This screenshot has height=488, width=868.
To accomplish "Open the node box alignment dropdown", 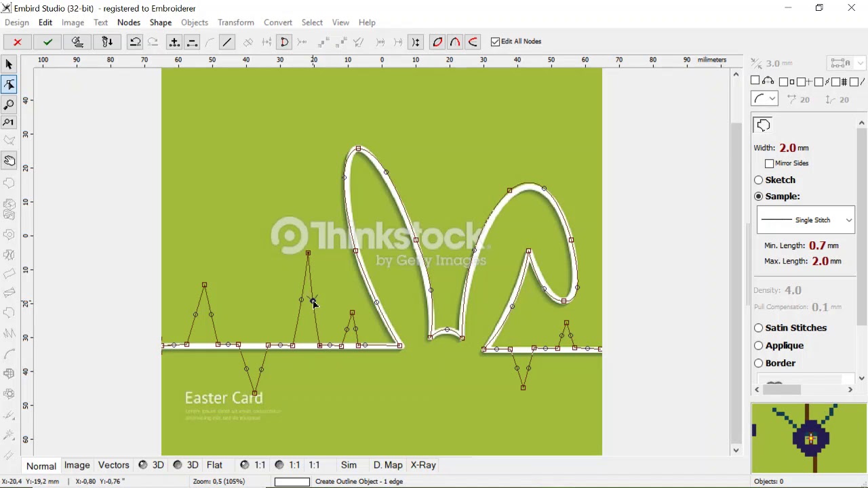I will click(x=846, y=63).
